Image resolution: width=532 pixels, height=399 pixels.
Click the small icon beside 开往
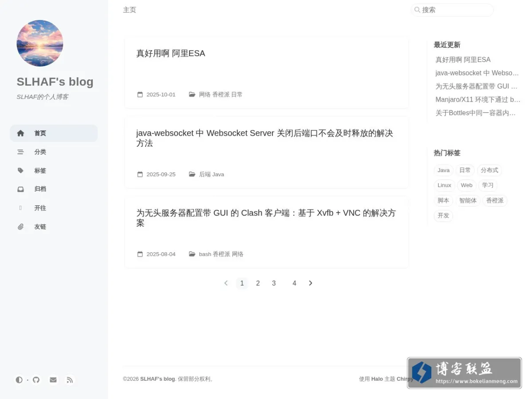20,207
